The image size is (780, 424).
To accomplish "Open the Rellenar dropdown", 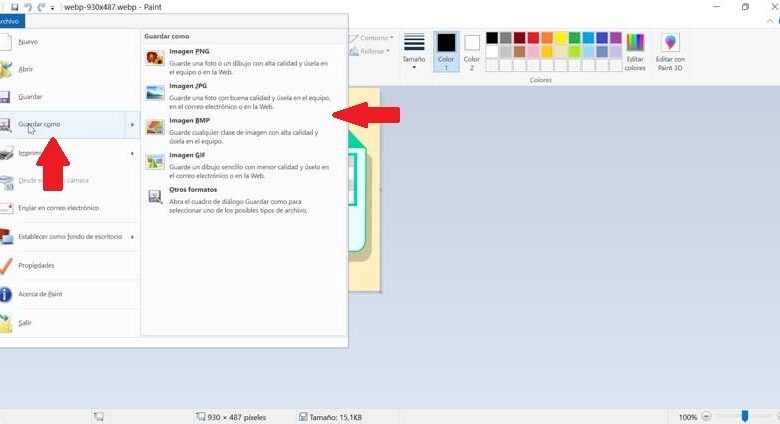I will click(x=370, y=51).
